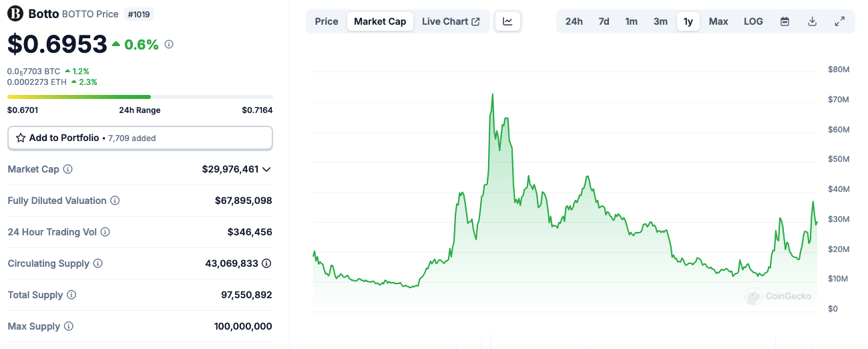Screen dimensions: 868x349
Task: Click the $80M axis label
Action: 838,70
